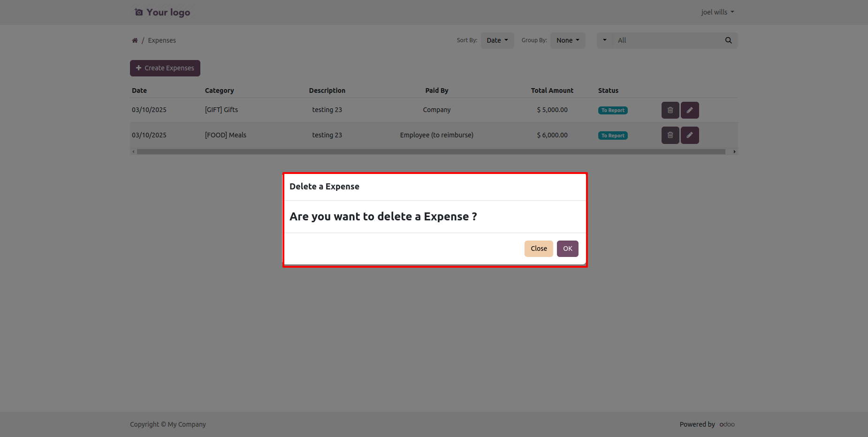
Task: Click the camera logo icon
Action: click(x=139, y=12)
